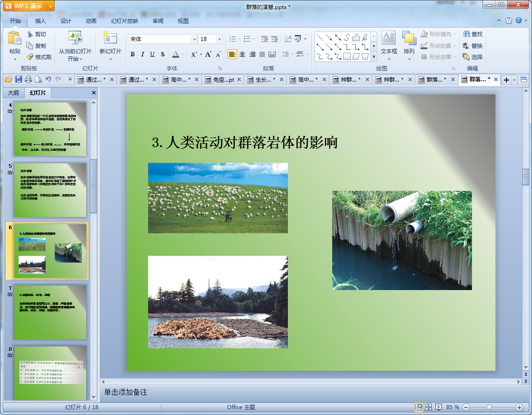Open the Find (查找) binoculars tool
The width and height of the screenshot is (532, 415).
click(466, 34)
